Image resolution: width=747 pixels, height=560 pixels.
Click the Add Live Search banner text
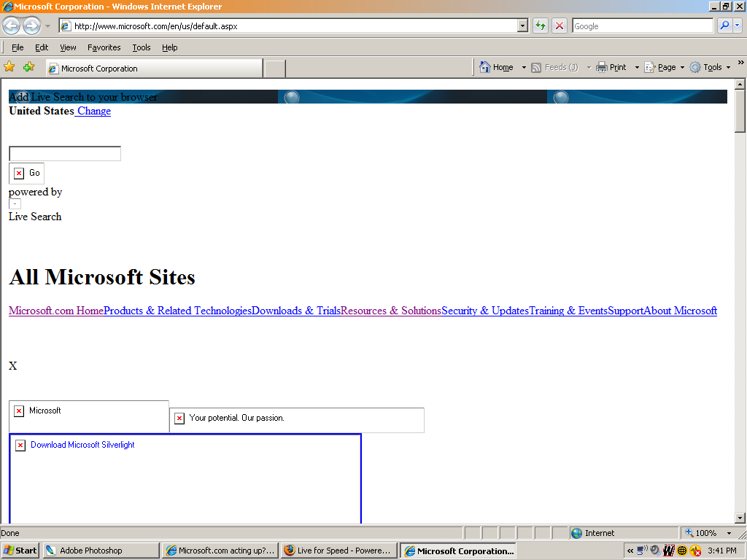pos(83,97)
